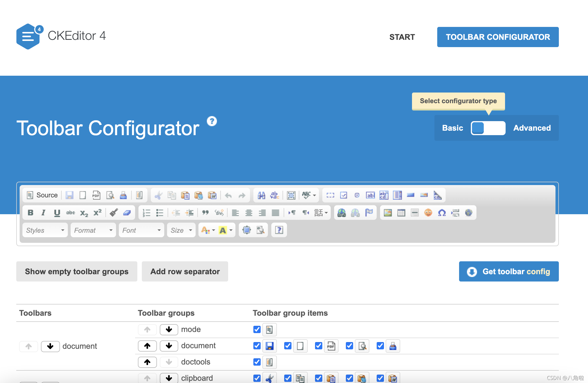Click the Block Quote toolbar icon
Screen dimensions: 588x383
205,213
